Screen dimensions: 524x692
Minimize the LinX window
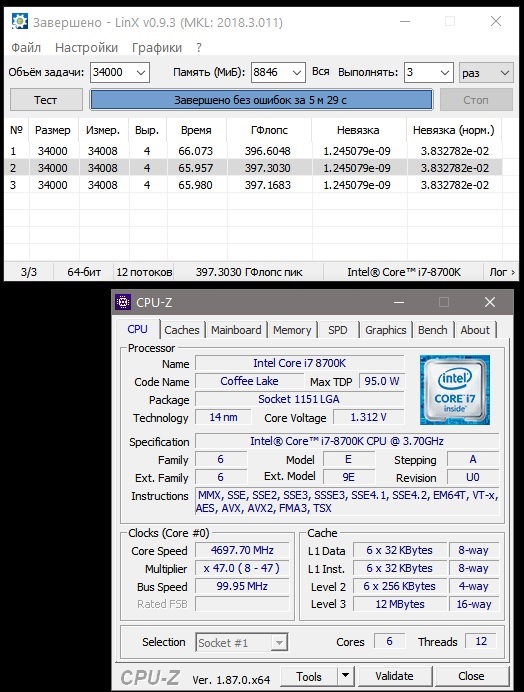[405, 21]
